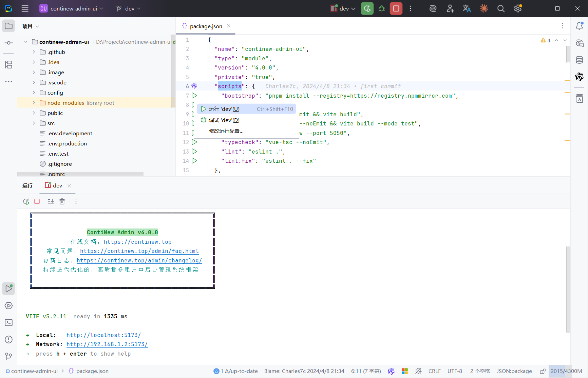Expand the src folder
Viewport: 588px width, 378px height.
point(34,123)
